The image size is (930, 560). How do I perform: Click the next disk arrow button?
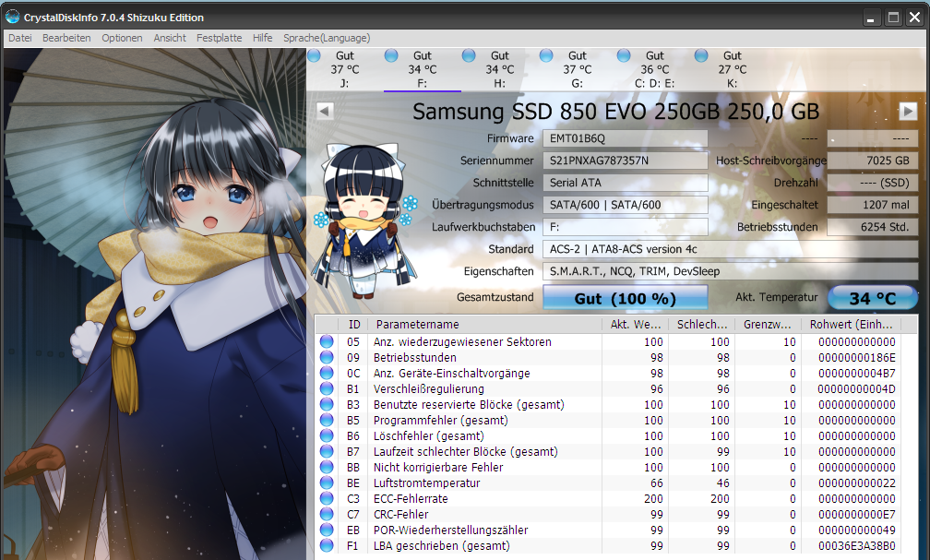click(908, 111)
